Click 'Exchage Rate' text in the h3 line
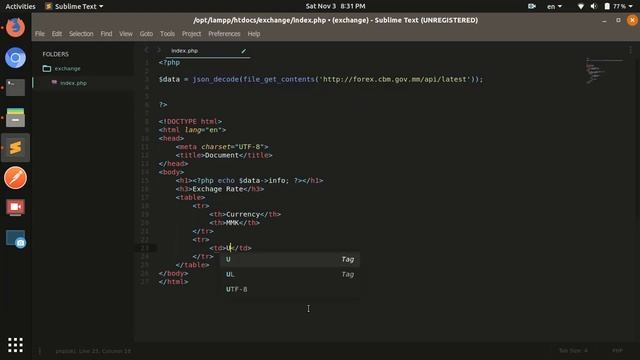Viewport: 640px width, 360px height. click(218, 189)
